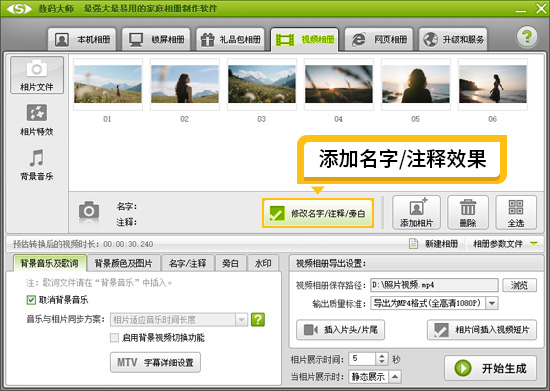Toggle the 修改名字/注释/旁白 checkmark button
The image size is (550, 391).
pos(318,213)
